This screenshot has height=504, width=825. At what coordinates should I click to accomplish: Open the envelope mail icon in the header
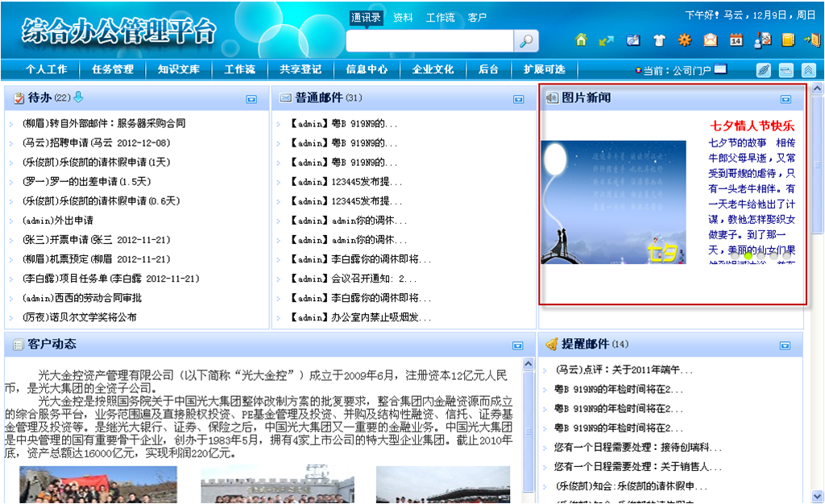point(711,40)
